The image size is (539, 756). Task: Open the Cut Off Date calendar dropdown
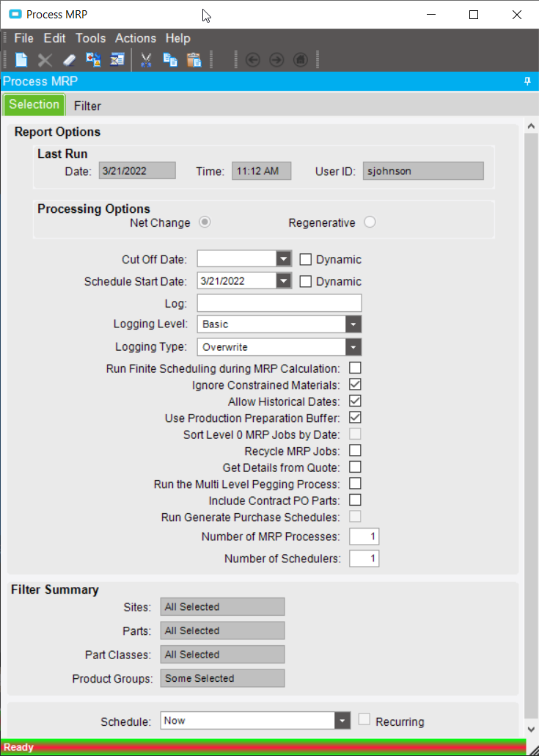click(284, 259)
